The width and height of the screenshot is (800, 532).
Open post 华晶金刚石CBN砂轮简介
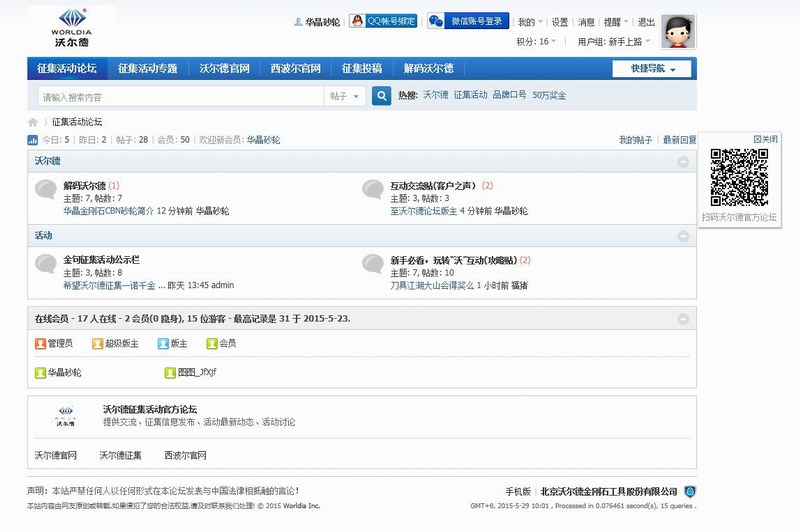click(x=108, y=211)
